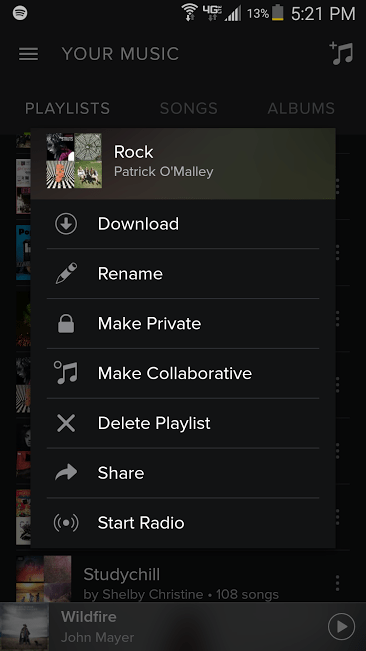Click the Make Private lock icon
Screen dimensions: 366x651
pos(66,323)
